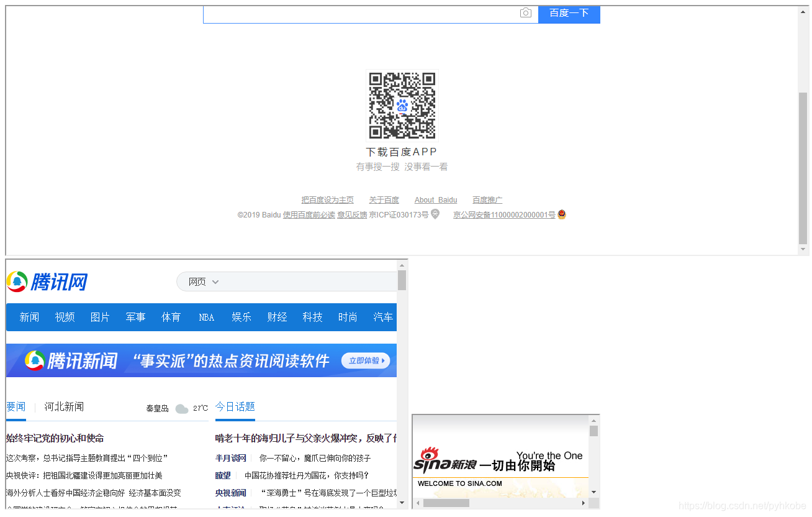This screenshot has width=812, height=517.
Task: Click the Baidu frame scroll-down arrow
Action: coord(803,250)
